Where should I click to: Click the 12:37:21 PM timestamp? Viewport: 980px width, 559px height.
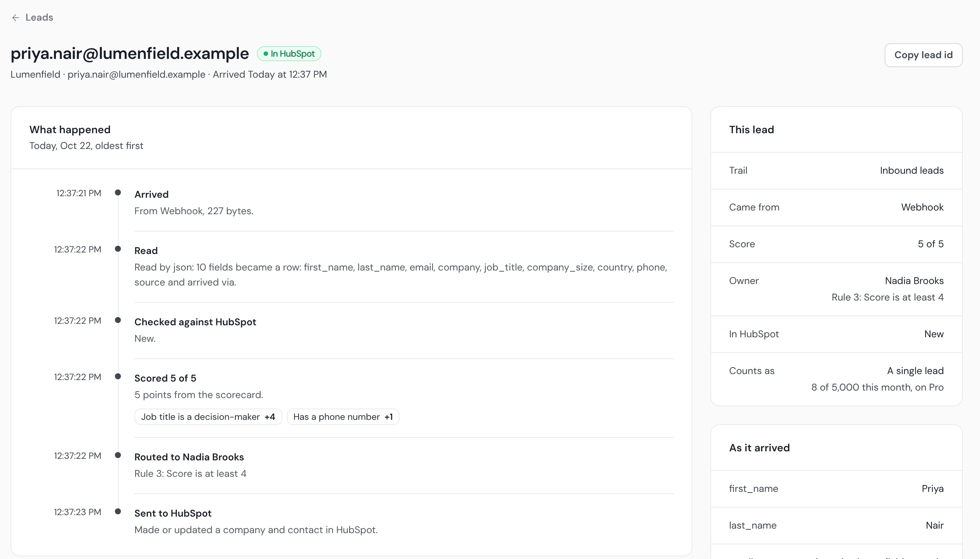pyautogui.click(x=79, y=193)
